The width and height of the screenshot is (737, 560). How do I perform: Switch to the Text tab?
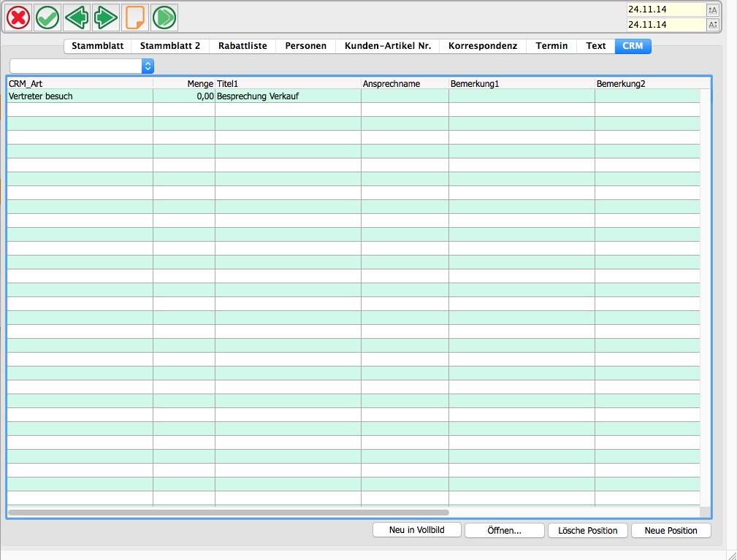595,46
